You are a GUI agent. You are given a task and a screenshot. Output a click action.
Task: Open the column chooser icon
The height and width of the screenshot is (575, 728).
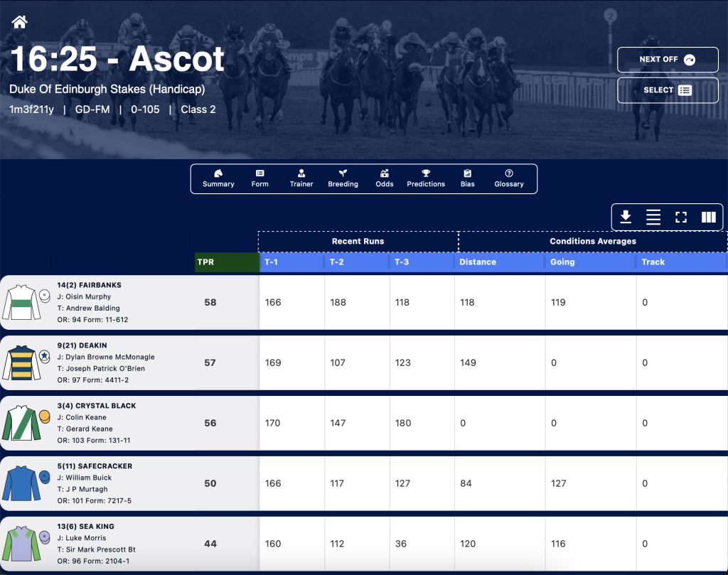709,217
